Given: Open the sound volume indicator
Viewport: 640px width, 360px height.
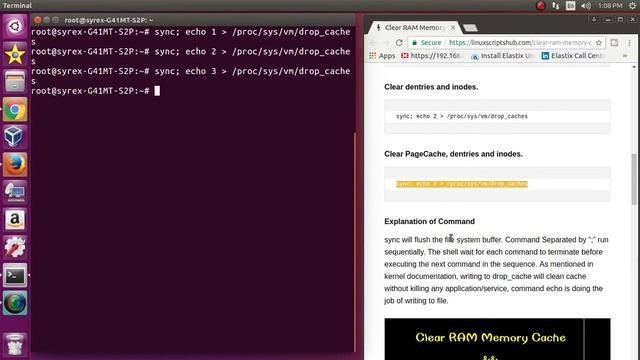Looking at the screenshot, I should pyautogui.click(x=586, y=6).
